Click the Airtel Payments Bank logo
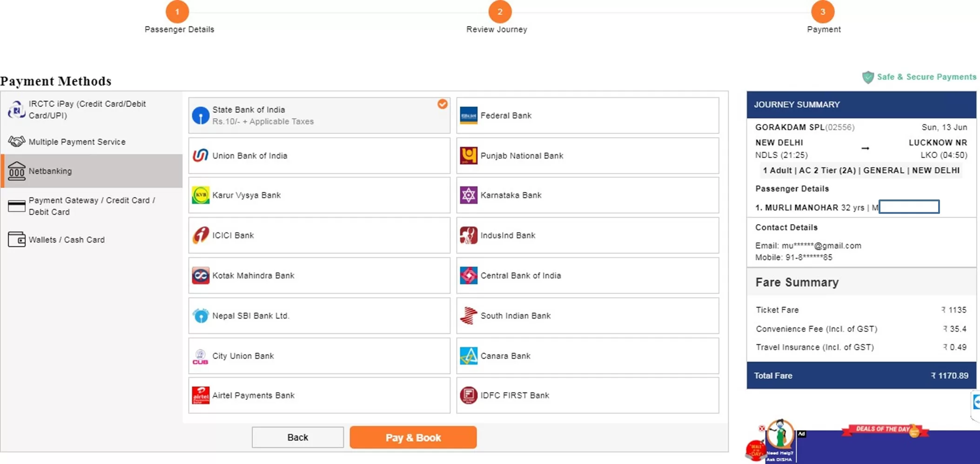This screenshot has width=980, height=464. (x=201, y=396)
